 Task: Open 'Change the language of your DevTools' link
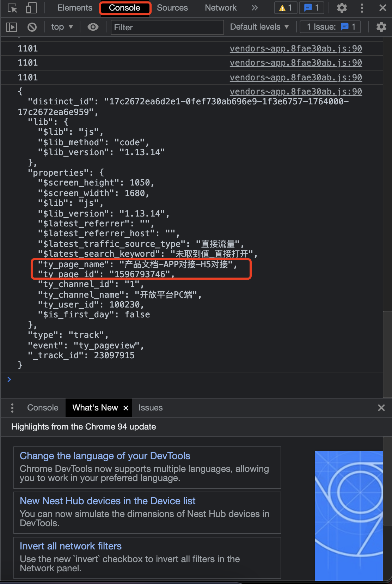(x=105, y=456)
